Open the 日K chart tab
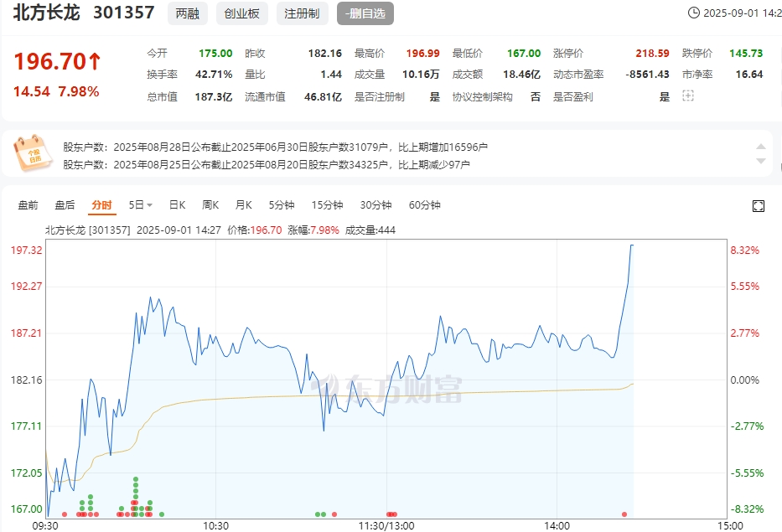 (x=177, y=205)
